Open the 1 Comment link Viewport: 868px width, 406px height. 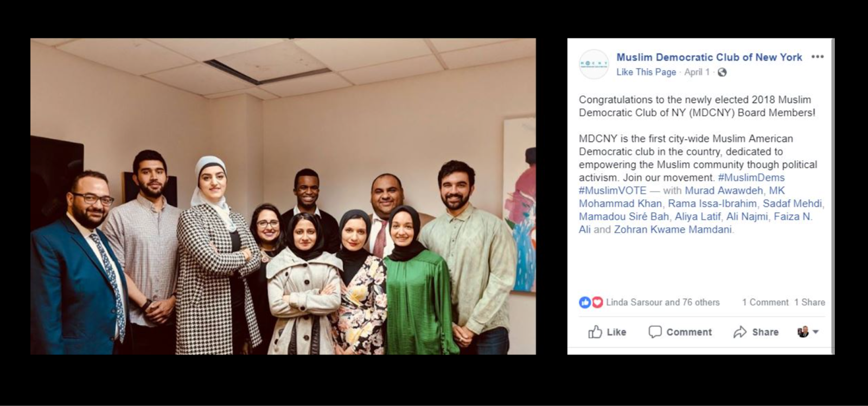(765, 302)
